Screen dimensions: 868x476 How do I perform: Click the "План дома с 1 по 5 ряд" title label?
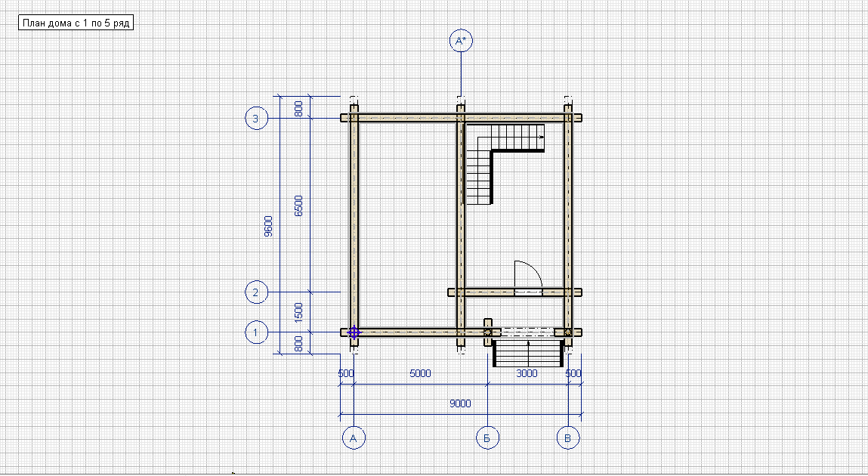click(x=76, y=23)
